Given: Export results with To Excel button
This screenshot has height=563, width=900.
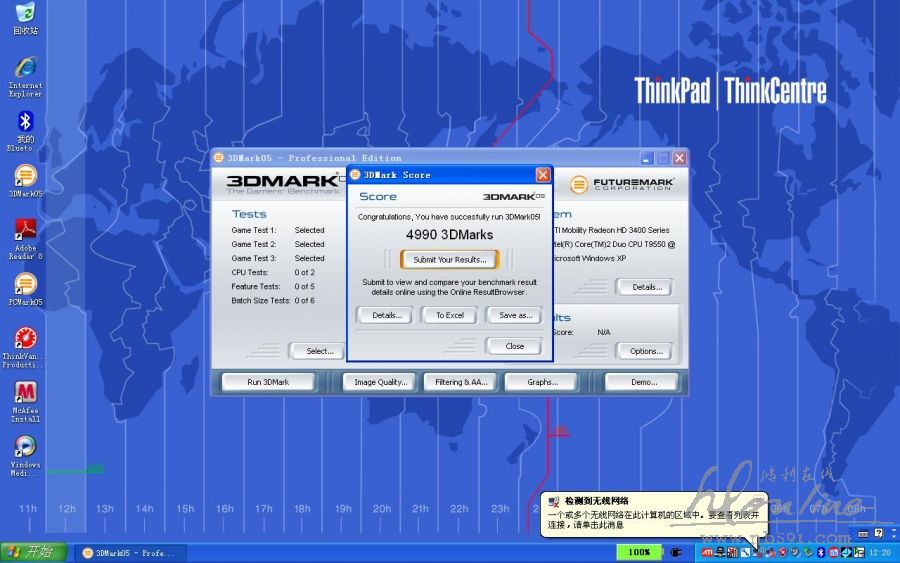Looking at the screenshot, I should (449, 315).
